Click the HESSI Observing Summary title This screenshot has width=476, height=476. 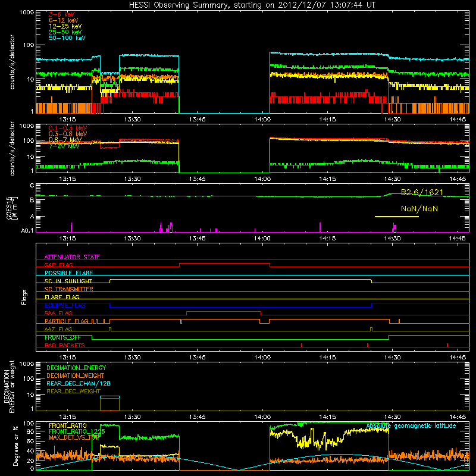(x=252, y=5)
